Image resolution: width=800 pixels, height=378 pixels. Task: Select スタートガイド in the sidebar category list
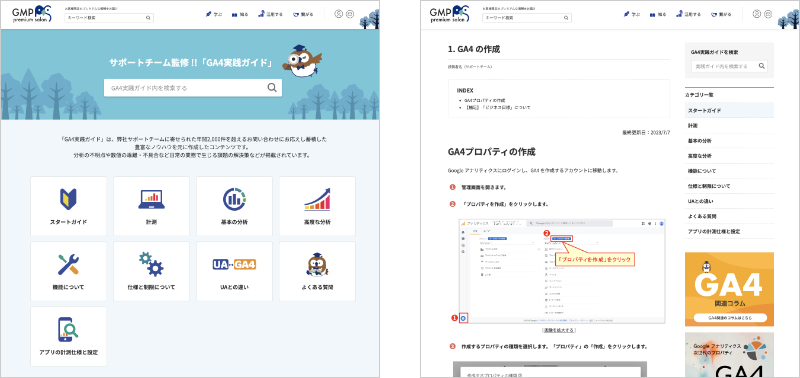[x=729, y=110]
